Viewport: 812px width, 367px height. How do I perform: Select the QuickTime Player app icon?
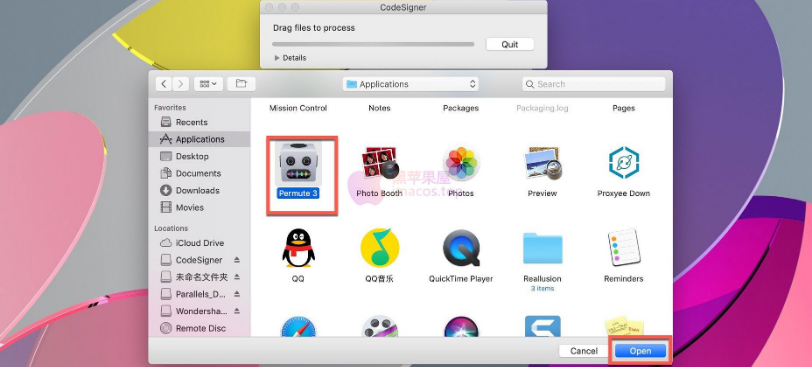[x=461, y=248]
